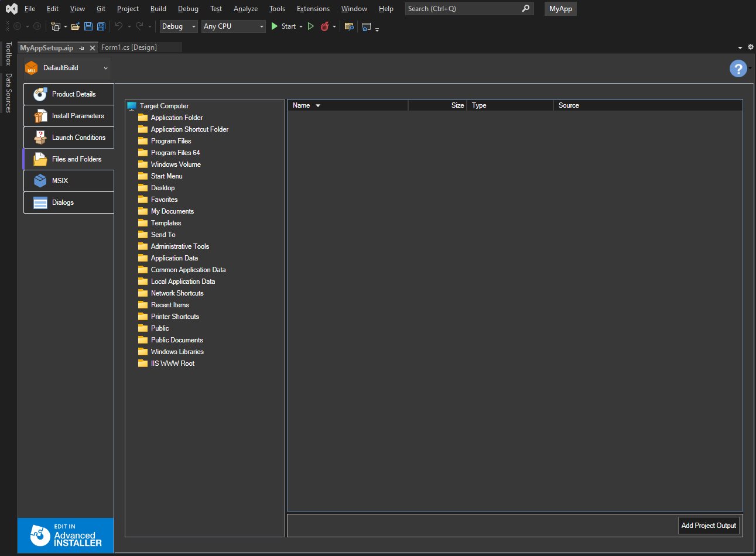Viewport: 756px width, 556px height.
Task: Click the Undo toolbar icon
Action: point(119,26)
